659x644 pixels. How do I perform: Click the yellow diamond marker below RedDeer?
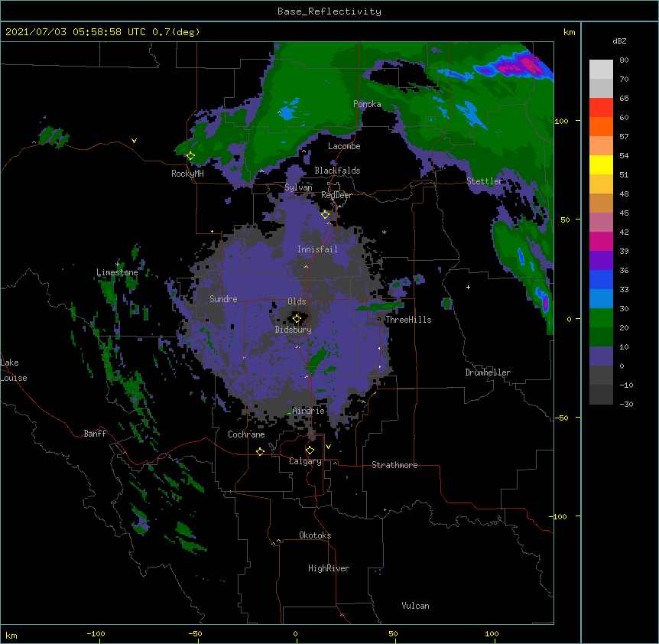(326, 215)
